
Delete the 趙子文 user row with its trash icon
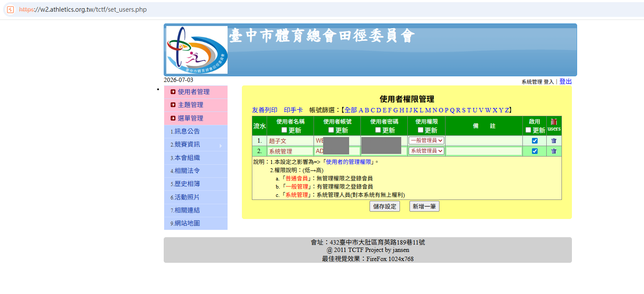tap(554, 140)
